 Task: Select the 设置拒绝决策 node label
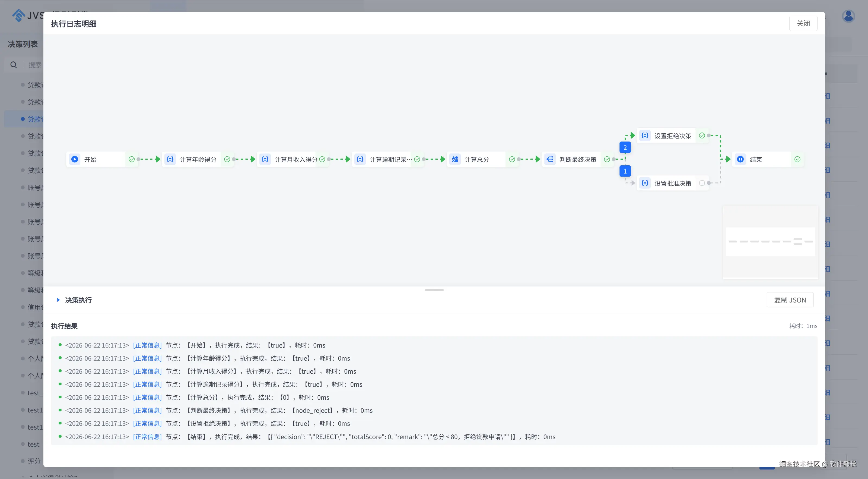(x=673, y=136)
